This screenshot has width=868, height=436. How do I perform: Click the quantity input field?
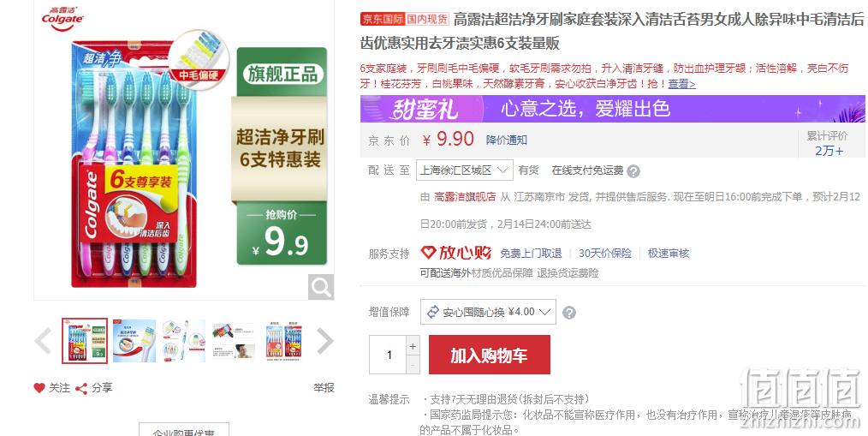[389, 355]
